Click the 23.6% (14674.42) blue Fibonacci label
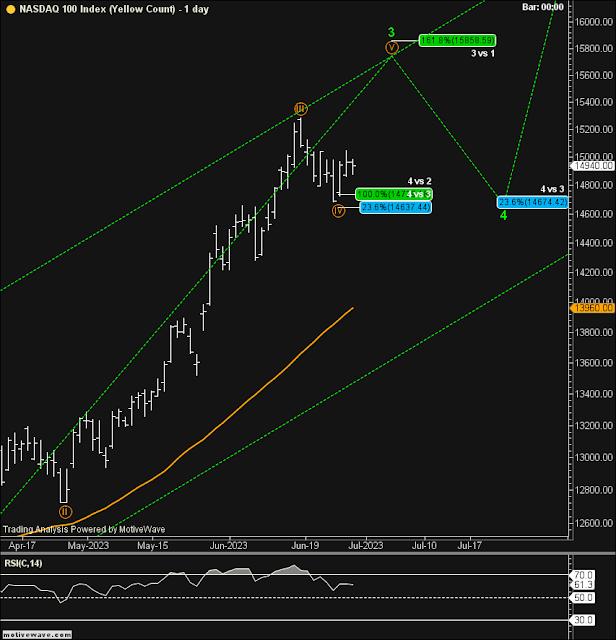This screenshot has height=640, width=616. coord(532,202)
